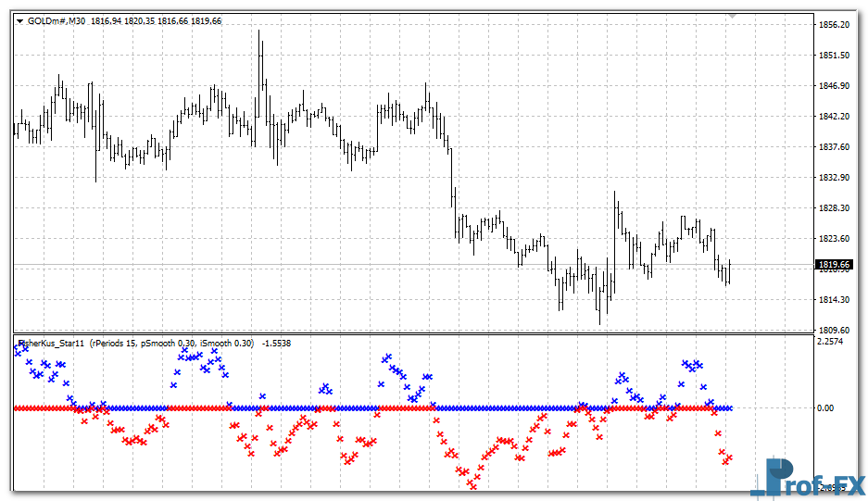The height and width of the screenshot is (501, 868).
Task: Click the 1814.30 price scale label
Action: point(835,300)
